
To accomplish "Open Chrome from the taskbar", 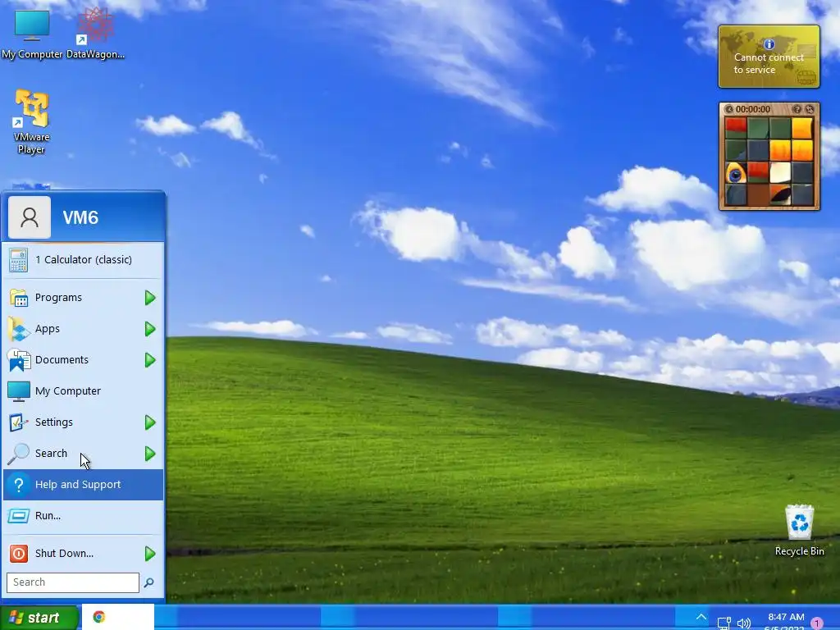I will tap(99, 617).
